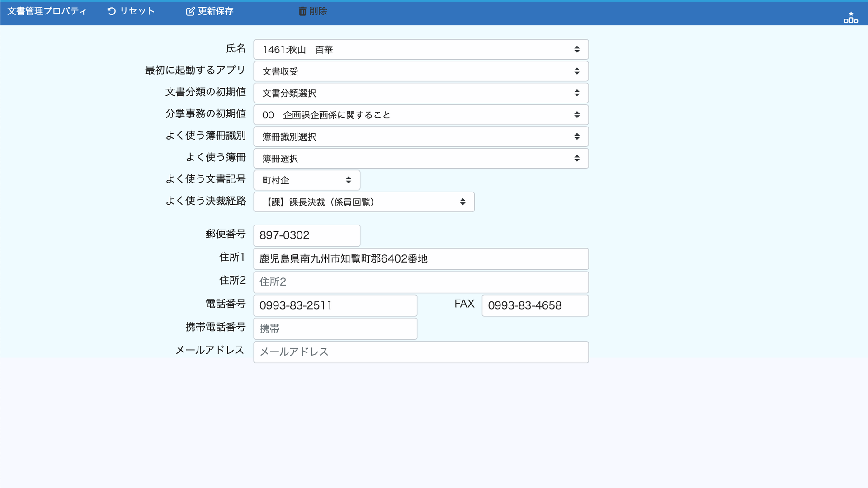Screen dimensions: 868x488
Task: Open the よく使う簿冊 selector
Action: click(420, 159)
